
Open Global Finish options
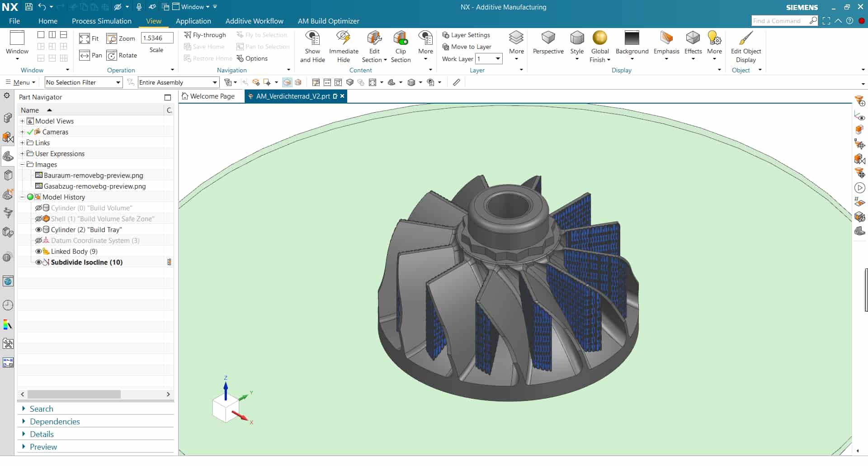pyautogui.click(x=600, y=47)
